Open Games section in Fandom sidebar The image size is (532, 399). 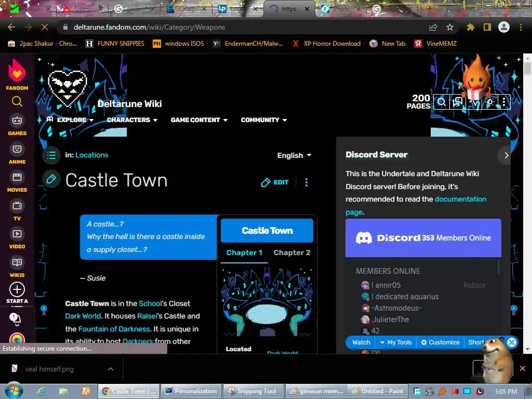(17, 125)
